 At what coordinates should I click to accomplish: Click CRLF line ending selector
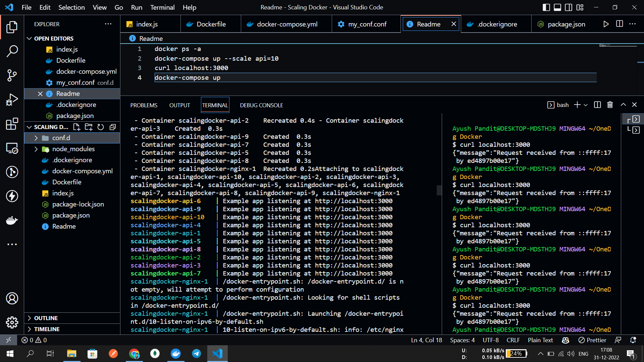click(x=513, y=340)
